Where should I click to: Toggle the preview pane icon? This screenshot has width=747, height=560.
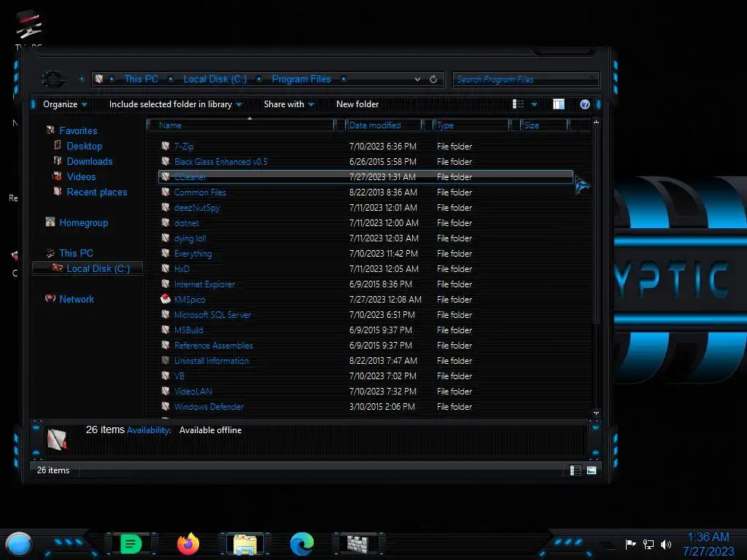pos(558,104)
